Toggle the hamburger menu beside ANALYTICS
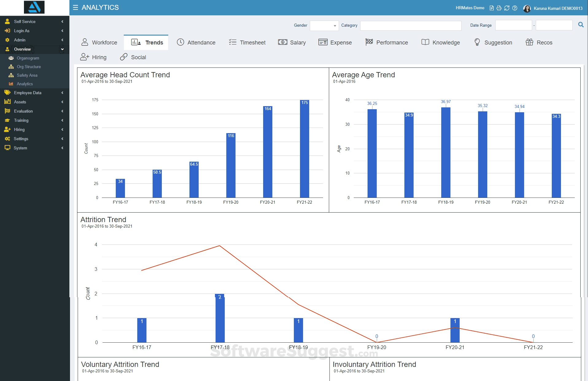This screenshot has width=588, height=381. [x=75, y=7]
